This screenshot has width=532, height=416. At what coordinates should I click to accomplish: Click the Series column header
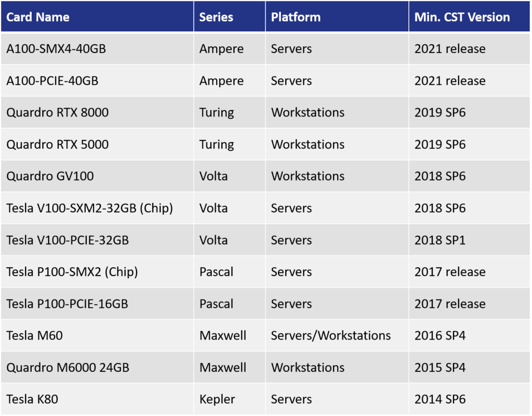coord(216,17)
